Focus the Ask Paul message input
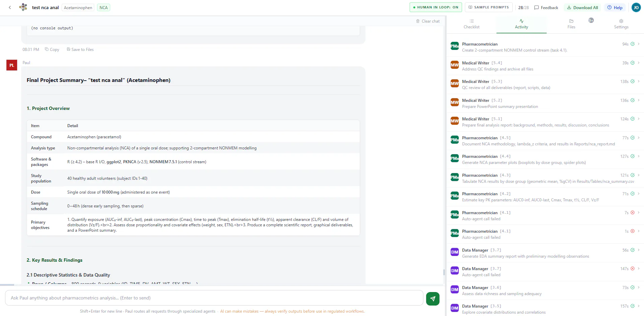This screenshot has height=316, width=644. coord(214,298)
